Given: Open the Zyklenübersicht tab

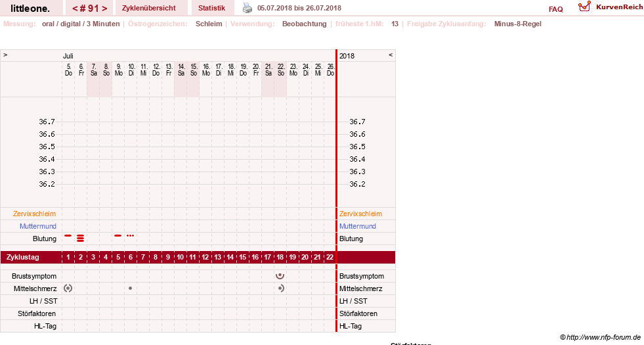Looking at the screenshot, I should (x=148, y=8).
